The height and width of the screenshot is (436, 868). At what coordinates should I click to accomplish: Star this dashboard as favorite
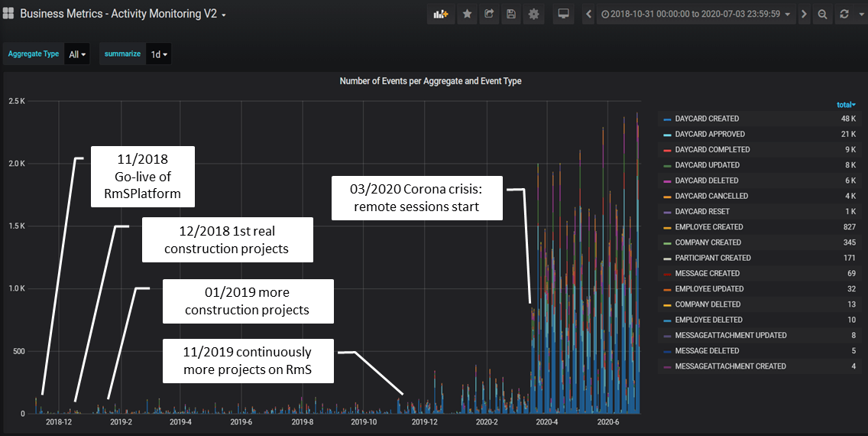pyautogui.click(x=467, y=15)
